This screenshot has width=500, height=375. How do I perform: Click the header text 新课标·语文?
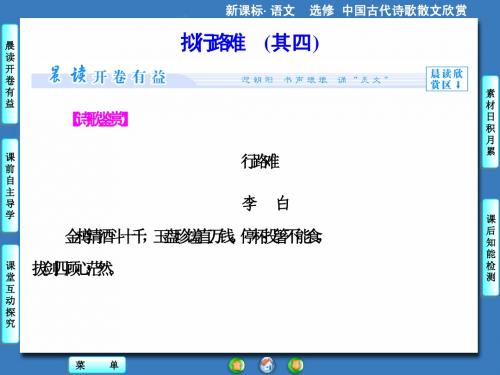(260, 10)
